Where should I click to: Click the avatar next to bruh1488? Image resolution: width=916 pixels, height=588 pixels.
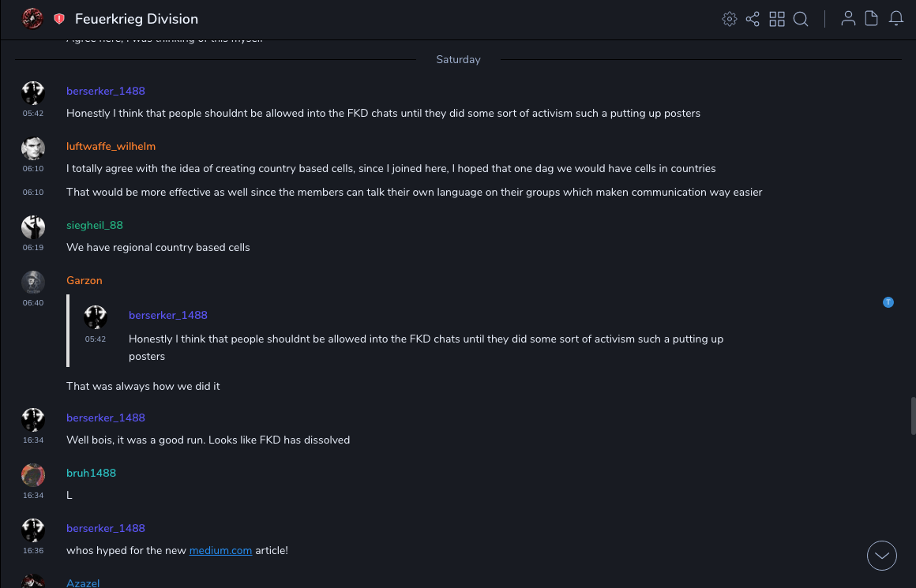click(x=33, y=475)
